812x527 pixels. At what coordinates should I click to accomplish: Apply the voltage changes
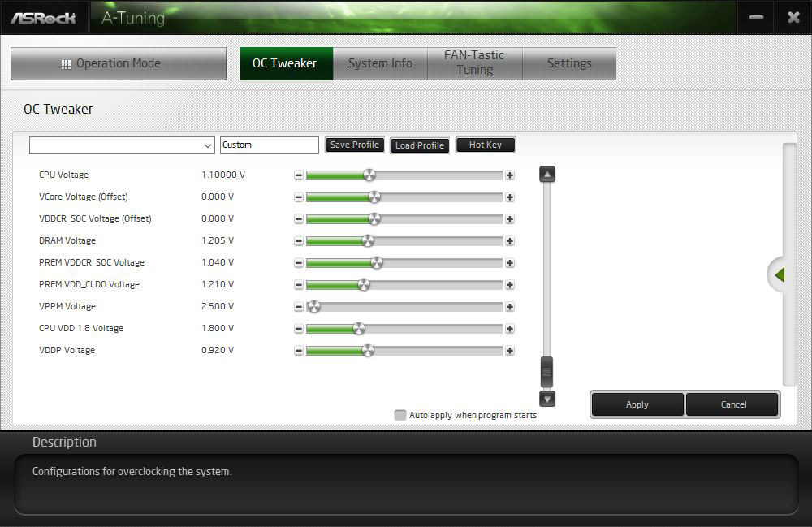(x=637, y=404)
